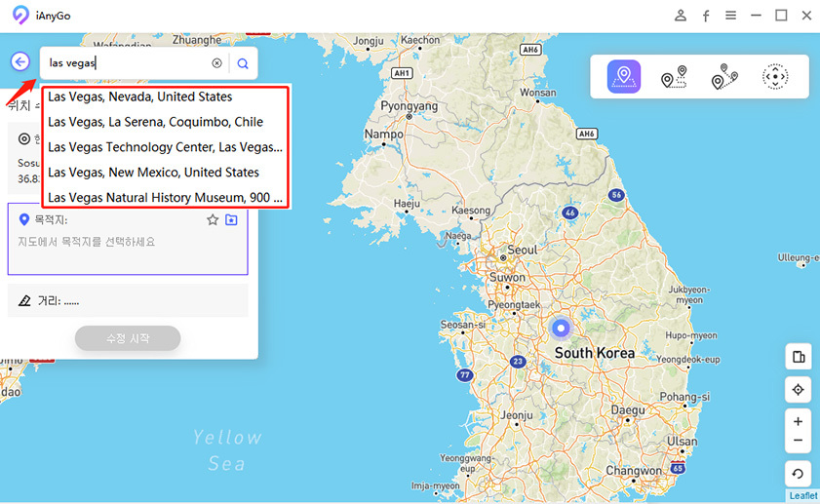
Task: Open the saved favorites folder icon
Action: click(231, 219)
